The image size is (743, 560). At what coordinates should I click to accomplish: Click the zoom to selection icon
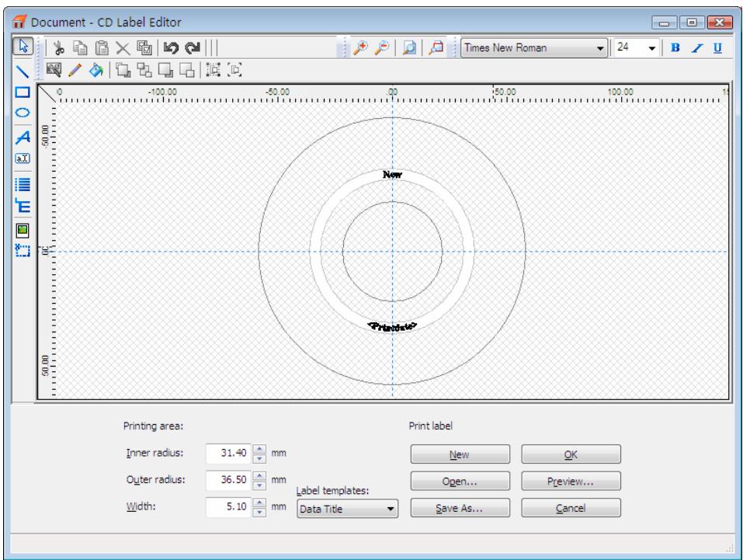pyautogui.click(x=436, y=48)
